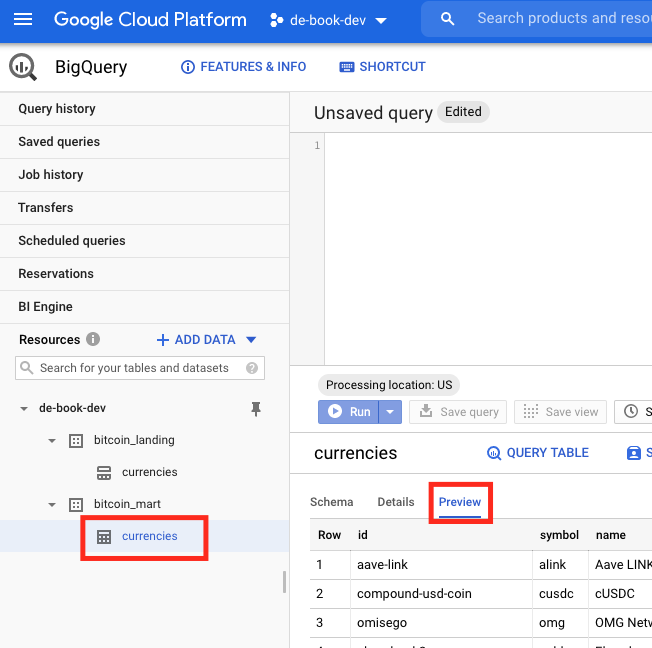Click the pin icon next to de-book-dev
Screen dimensions: 652x648
[x=256, y=408]
